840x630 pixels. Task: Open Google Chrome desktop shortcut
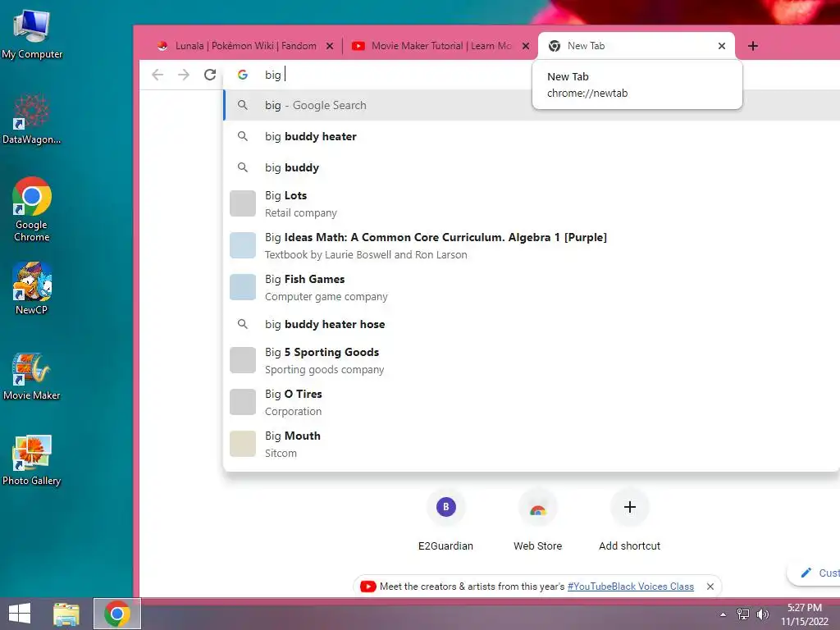[32, 209]
